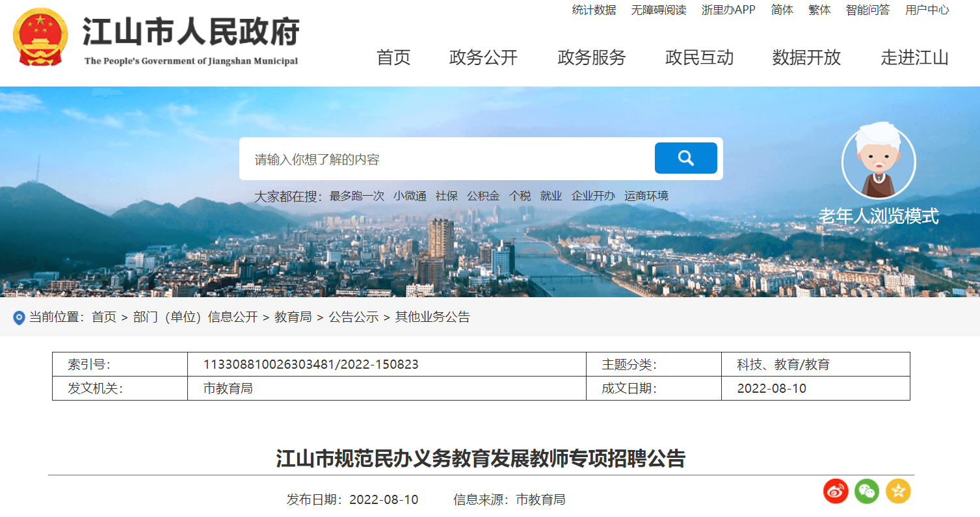Image resolution: width=980 pixels, height=517 pixels.
Task: Click the 政民互动 navigation item
Action: coord(699,57)
